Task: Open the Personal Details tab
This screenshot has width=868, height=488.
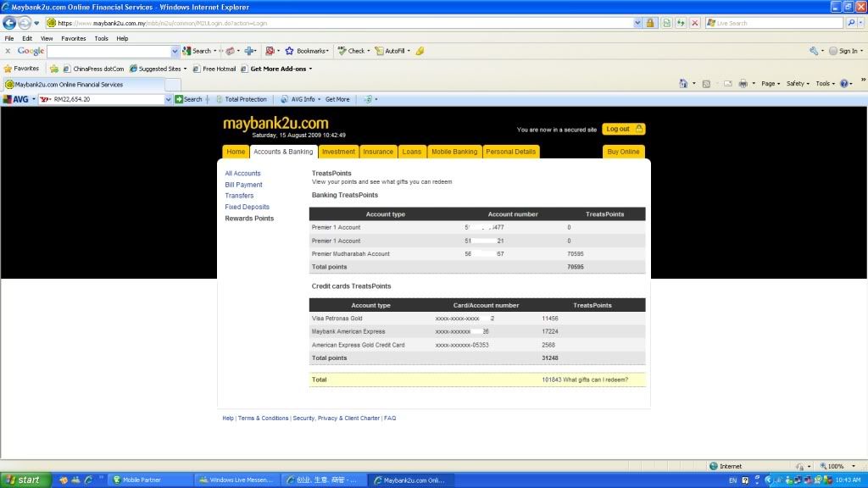Action: (510, 152)
